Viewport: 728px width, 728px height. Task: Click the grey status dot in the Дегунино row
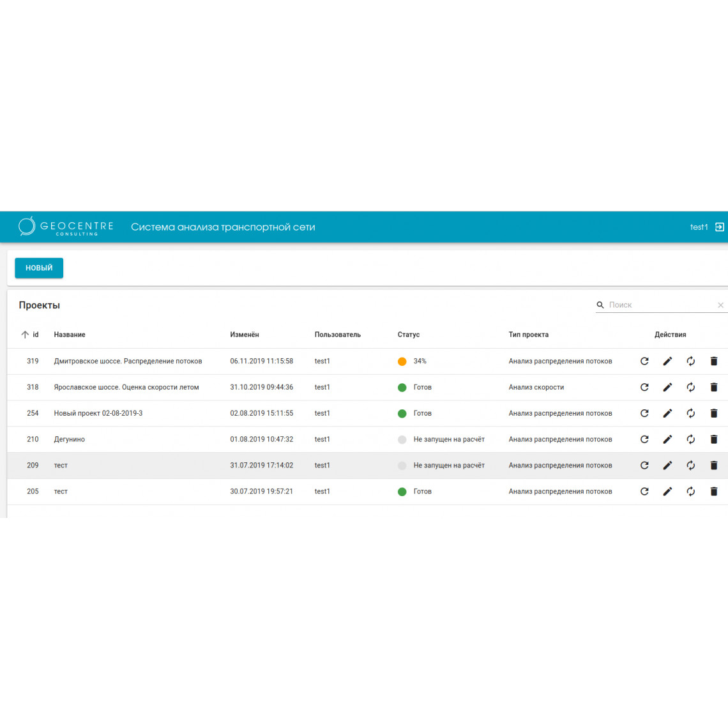402,440
